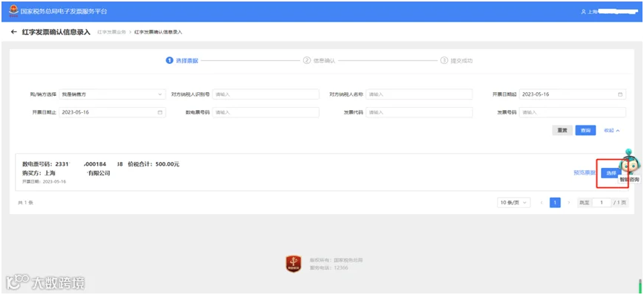Image resolution: width=644 pixels, height=295 pixels.
Task: Click the tax bureau logo in header
Action: (x=14, y=11)
